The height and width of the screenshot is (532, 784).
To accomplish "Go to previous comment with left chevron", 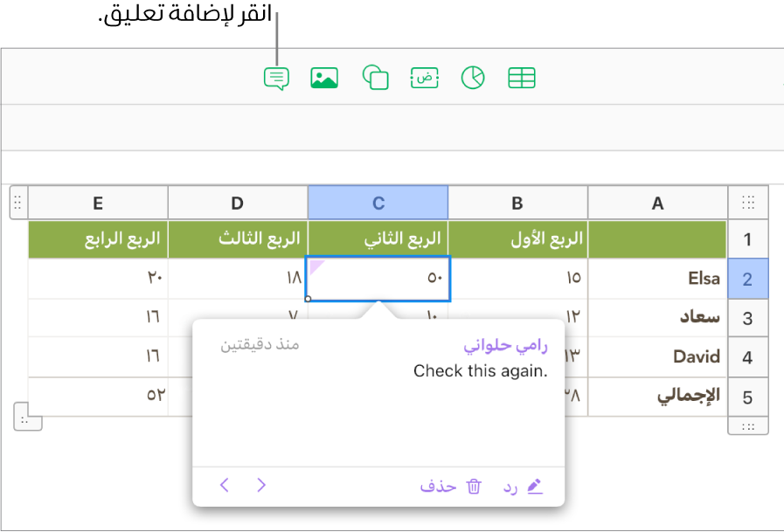I will [x=225, y=485].
